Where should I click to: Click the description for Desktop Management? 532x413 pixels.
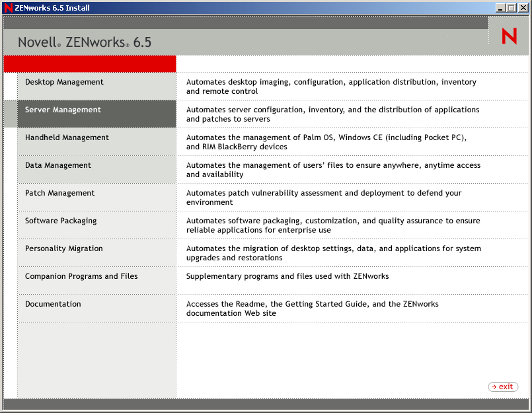point(330,87)
